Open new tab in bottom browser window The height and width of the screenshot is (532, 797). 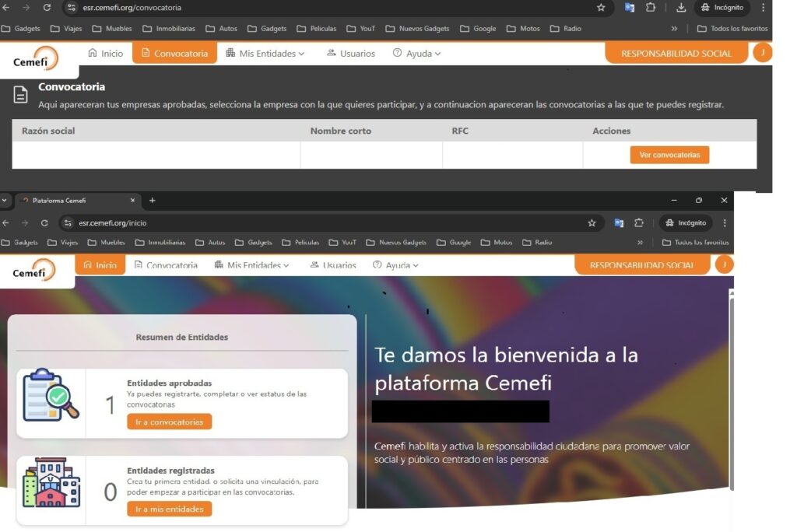pos(152,201)
